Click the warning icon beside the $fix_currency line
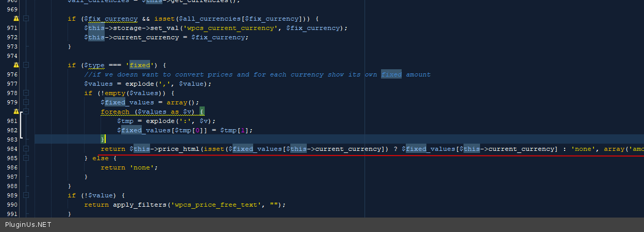 point(16,19)
